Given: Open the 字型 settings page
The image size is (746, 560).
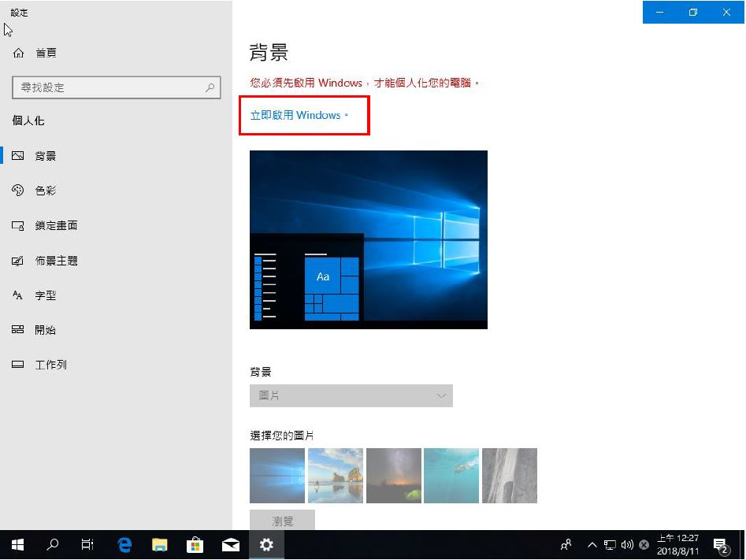Looking at the screenshot, I should (x=45, y=295).
